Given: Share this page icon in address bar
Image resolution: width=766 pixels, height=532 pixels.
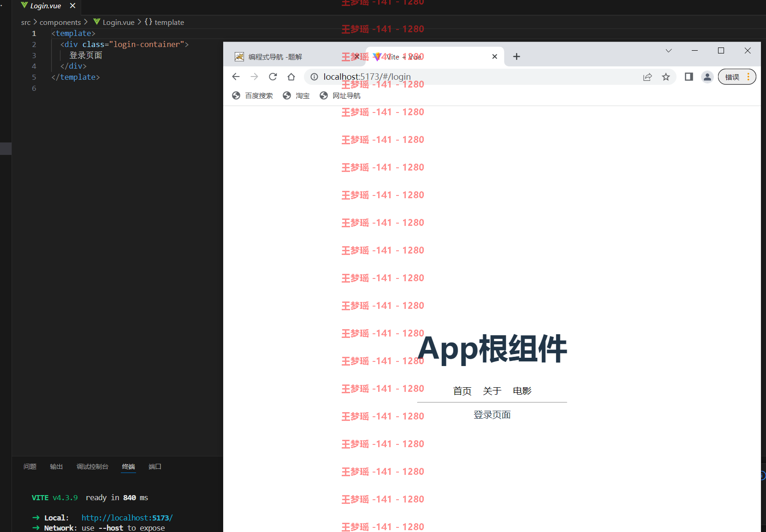Looking at the screenshot, I should (x=647, y=77).
